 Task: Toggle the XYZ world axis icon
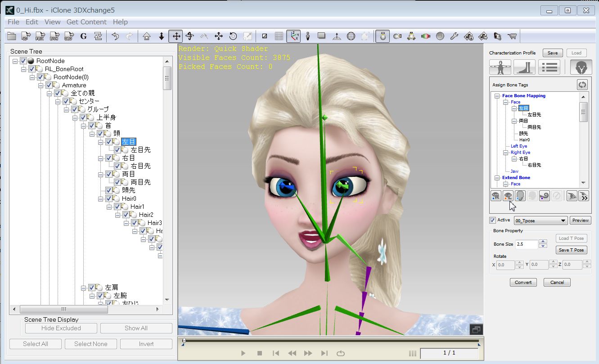click(x=294, y=36)
